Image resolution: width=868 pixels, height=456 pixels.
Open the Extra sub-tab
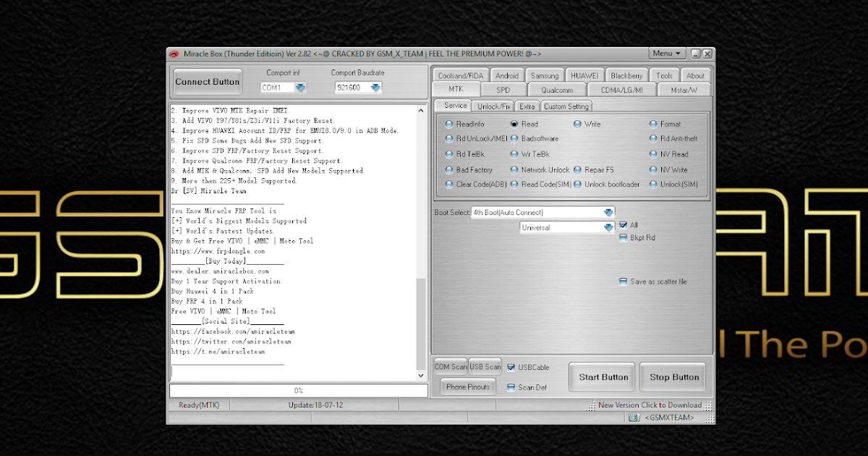pyautogui.click(x=527, y=106)
